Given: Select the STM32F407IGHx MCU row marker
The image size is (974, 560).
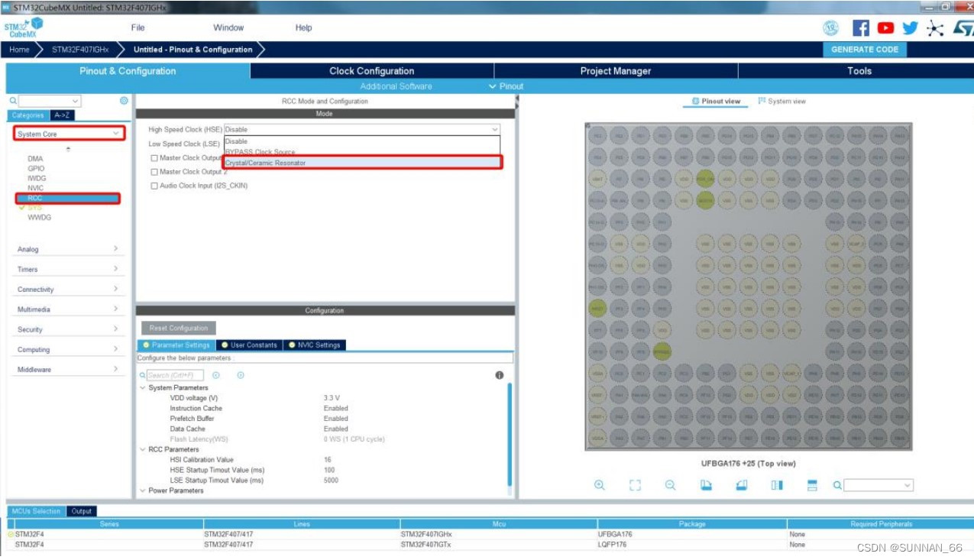Looking at the screenshot, I should pos(11,534).
